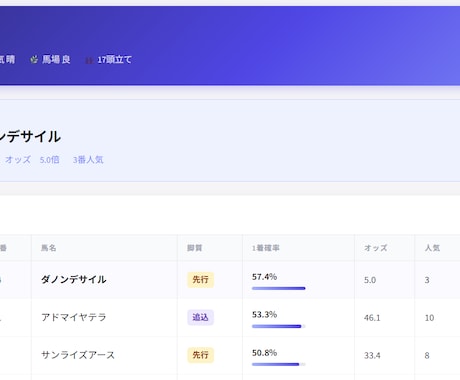
Task: Click the 馬場 良 label in the header
Action: (x=56, y=60)
